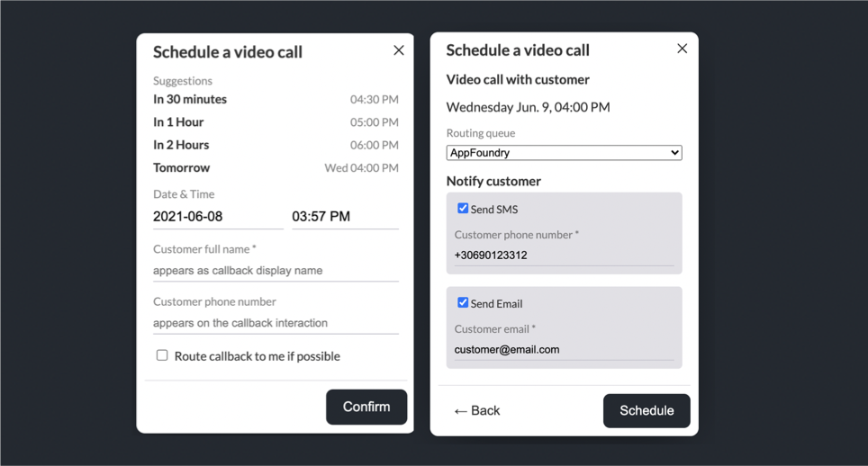
Task: Click the Schedule button
Action: [x=646, y=411]
